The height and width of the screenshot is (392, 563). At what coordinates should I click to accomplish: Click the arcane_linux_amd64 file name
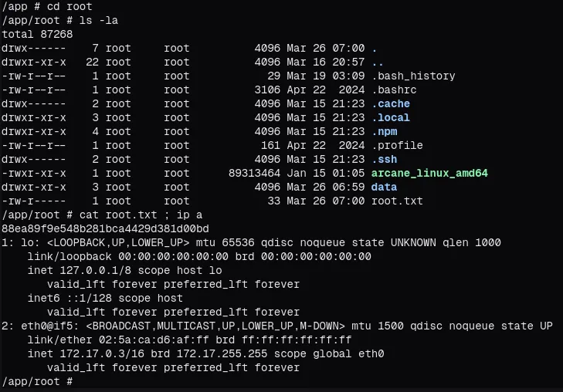point(429,174)
